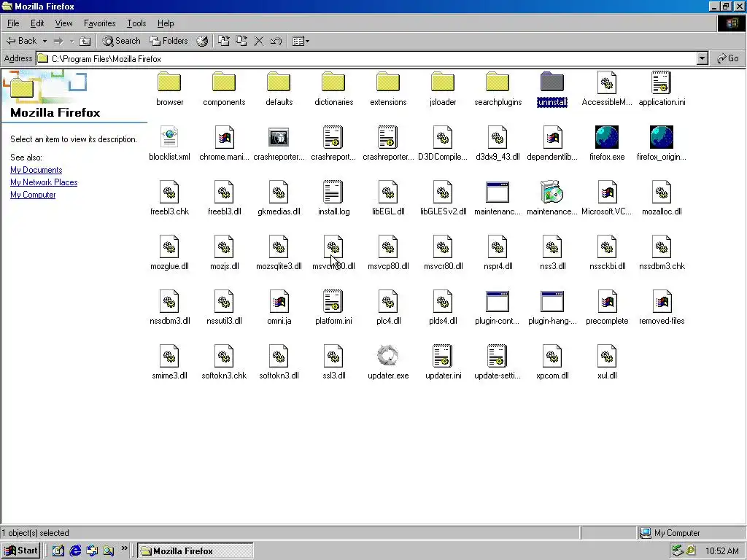The height and width of the screenshot is (560, 747).
Task: Open the Favorites menu
Action: 99,23
